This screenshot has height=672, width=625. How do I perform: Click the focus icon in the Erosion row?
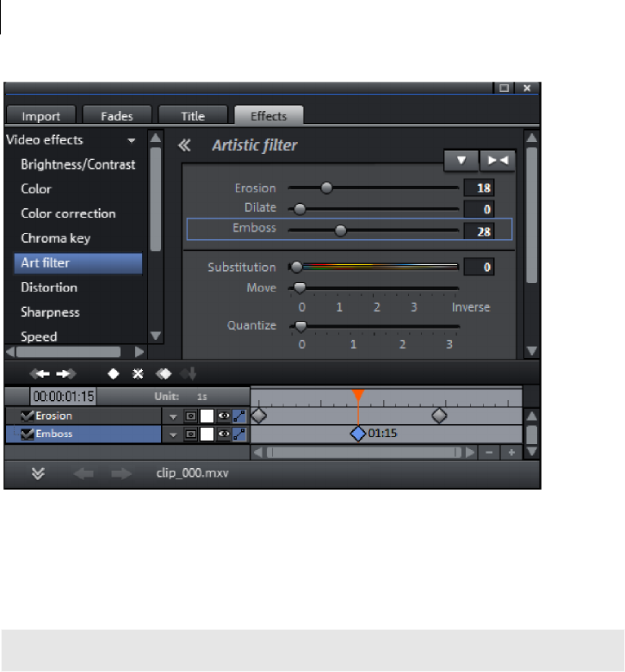click(x=190, y=416)
